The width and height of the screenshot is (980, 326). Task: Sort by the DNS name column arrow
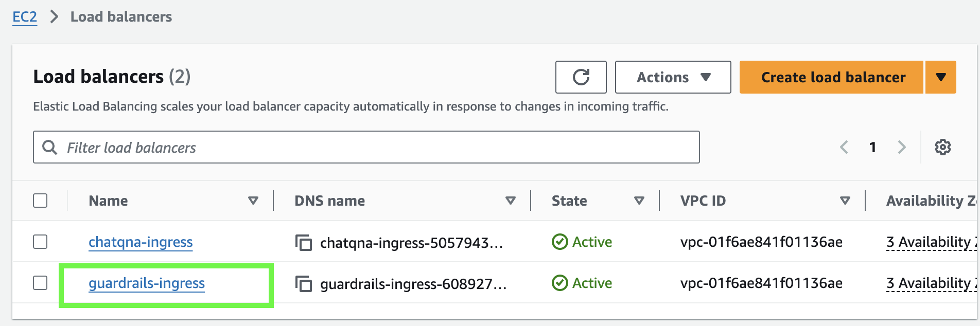point(511,201)
